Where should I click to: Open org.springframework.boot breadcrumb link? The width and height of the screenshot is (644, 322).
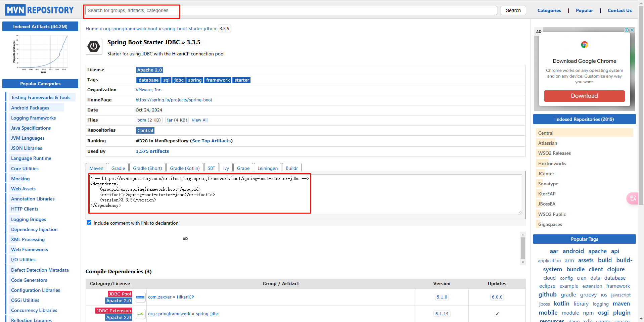pos(130,29)
